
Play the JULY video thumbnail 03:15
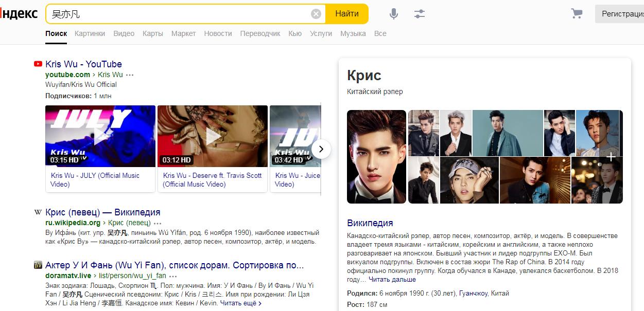[x=100, y=136]
